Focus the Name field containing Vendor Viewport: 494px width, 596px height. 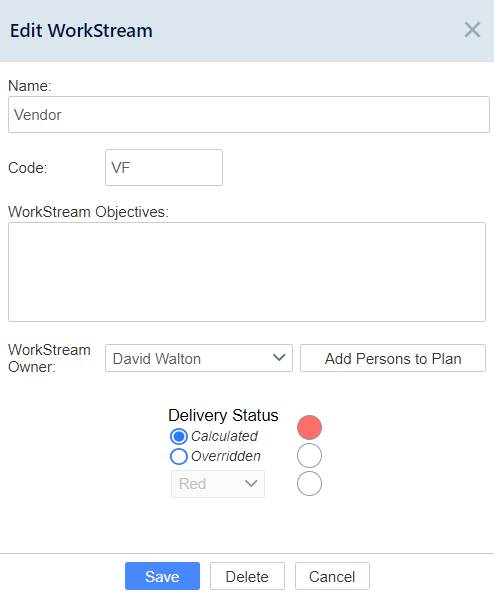[x=249, y=114]
